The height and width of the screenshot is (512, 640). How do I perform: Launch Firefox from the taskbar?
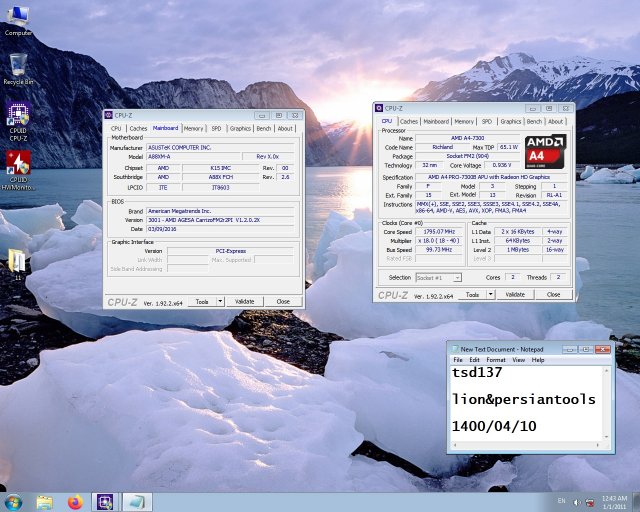click(75, 500)
